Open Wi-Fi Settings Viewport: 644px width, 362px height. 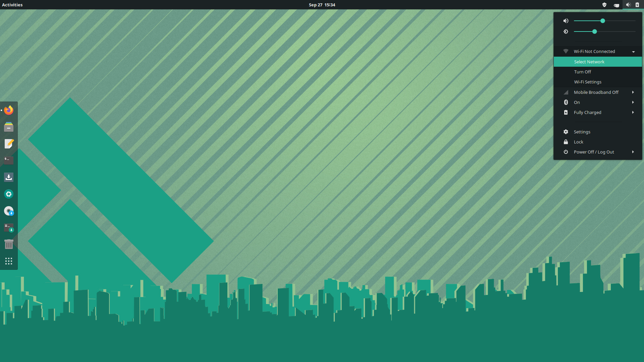[598, 82]
